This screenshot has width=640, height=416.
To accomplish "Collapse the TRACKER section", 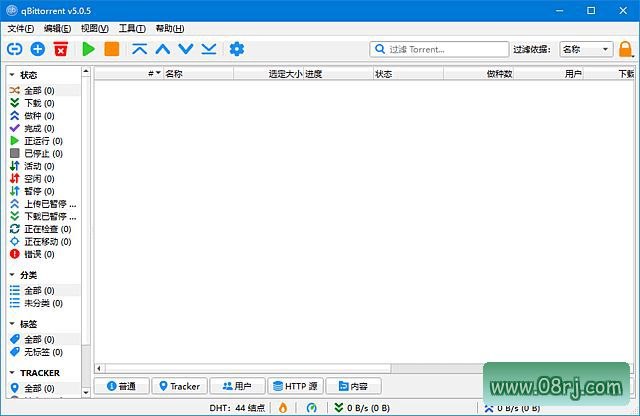I will point(12,373).
